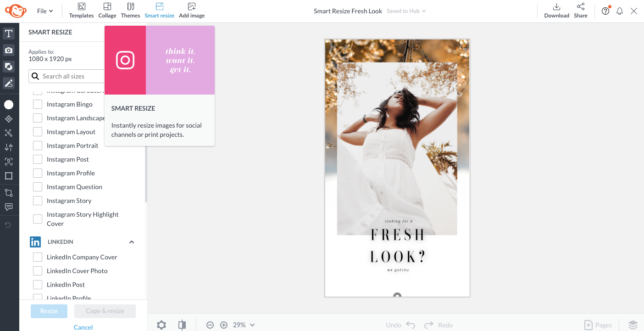The width and height of the screenshot is (644, 331).
Task: Open the Edits pencil tool
Action: pos(9,83)
